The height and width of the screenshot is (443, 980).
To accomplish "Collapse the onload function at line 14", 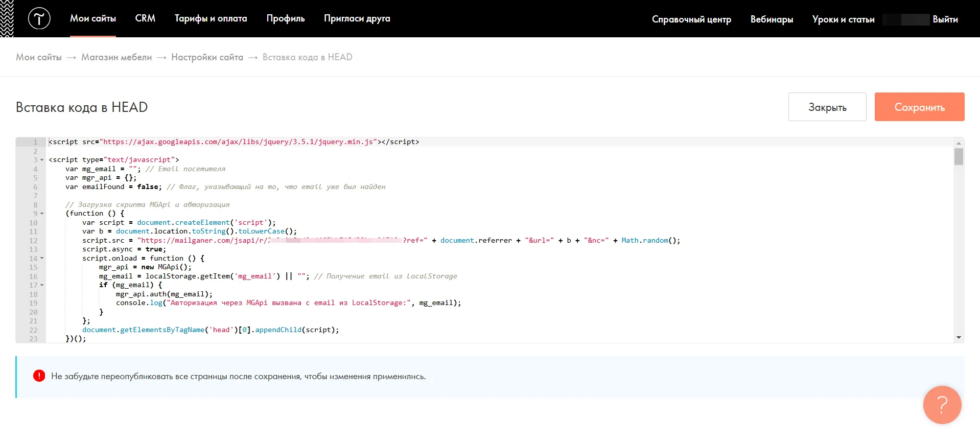I will coord(42,258).
